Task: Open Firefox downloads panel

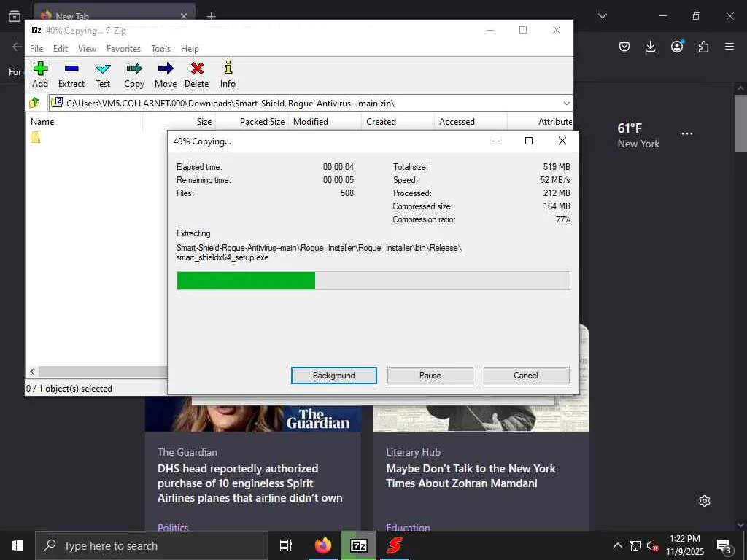Action: (650, 47)
